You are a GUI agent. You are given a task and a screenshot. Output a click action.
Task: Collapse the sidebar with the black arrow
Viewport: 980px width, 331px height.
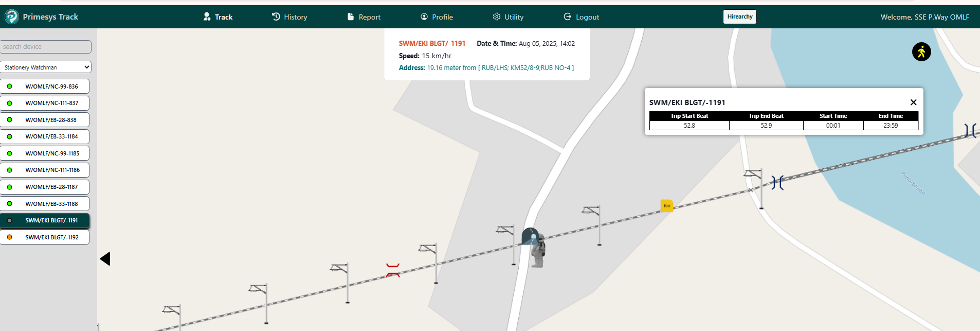pos(105,259)
